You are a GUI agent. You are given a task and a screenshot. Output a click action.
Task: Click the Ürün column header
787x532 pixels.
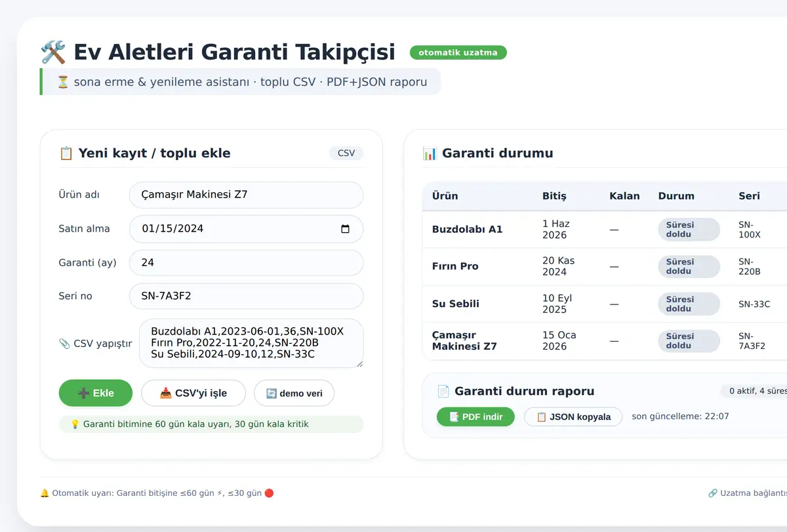[x=445, y=195]
